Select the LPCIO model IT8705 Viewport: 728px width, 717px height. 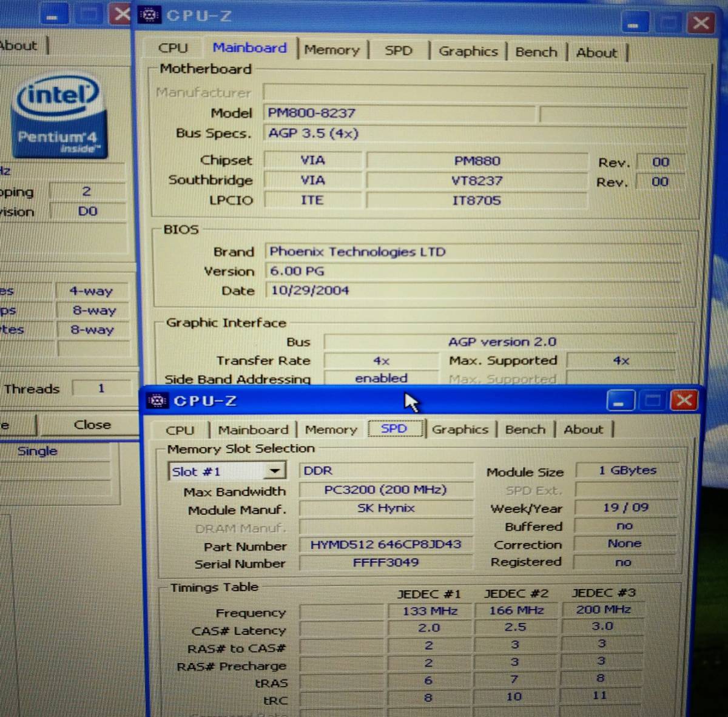pos(477,201)
